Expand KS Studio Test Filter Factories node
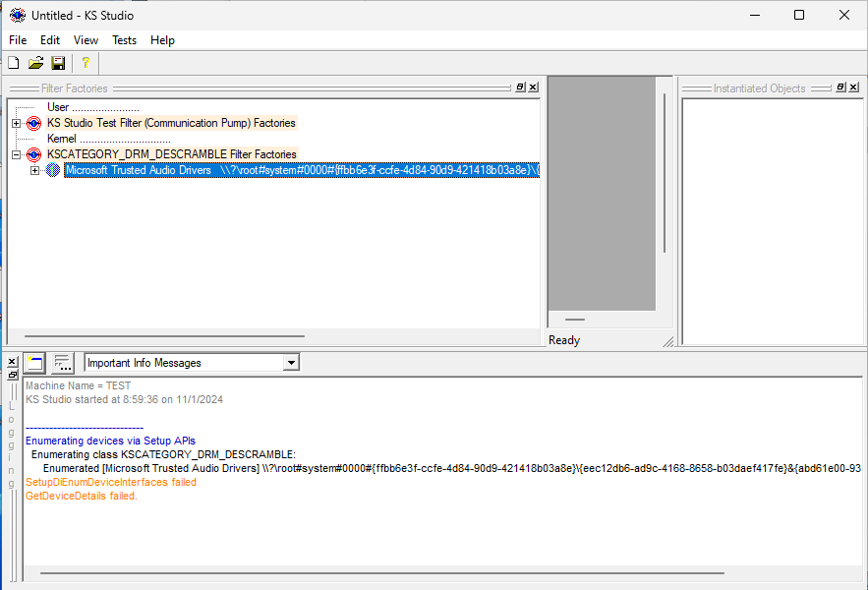 [16, 123]
